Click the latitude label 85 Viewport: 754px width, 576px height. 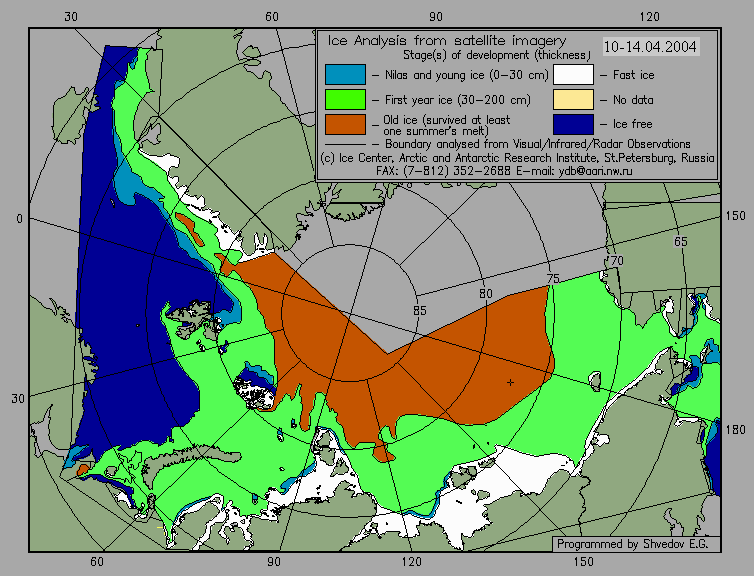[x=420, y=311]
